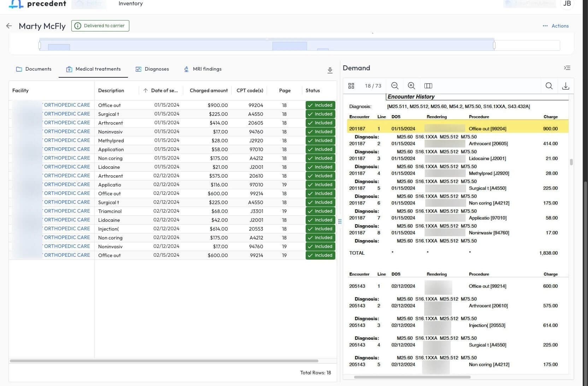This screenshot has width=588, height=386.
Task: Collapse the Demand side panel
Action: [567, 68]
